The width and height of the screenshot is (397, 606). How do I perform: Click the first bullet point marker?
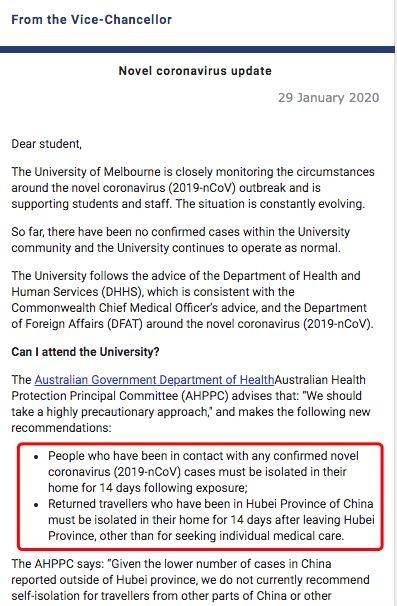point(37,457)
